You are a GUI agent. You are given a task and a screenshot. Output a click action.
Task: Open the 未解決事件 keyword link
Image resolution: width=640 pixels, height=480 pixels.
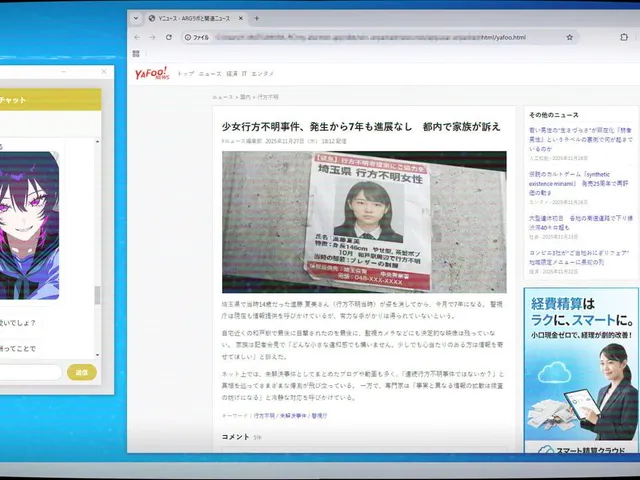(x=293, y=416)
